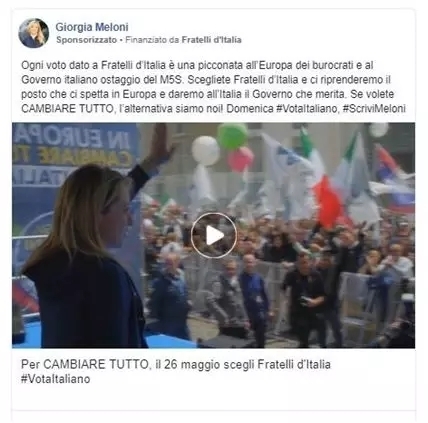
Task: Open the #ScriviMeloni hashtag
Action: 374,109
